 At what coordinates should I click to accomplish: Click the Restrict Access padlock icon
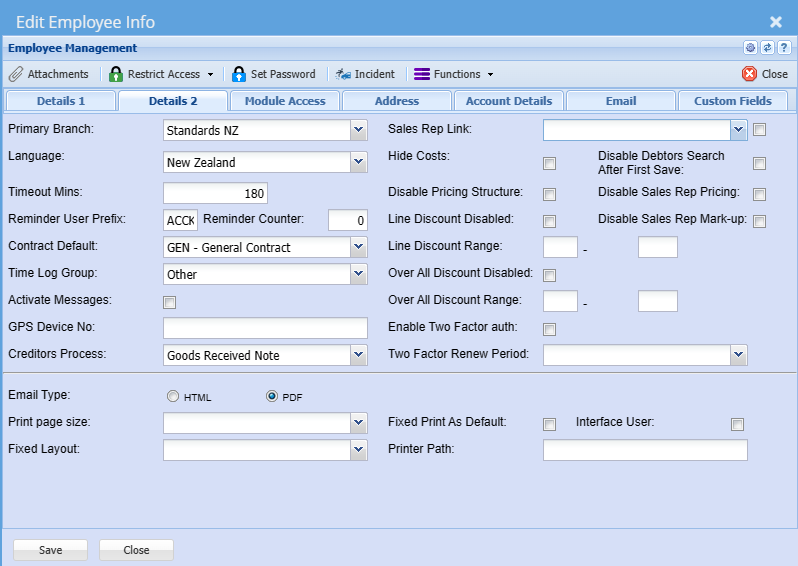click(116, 74)
